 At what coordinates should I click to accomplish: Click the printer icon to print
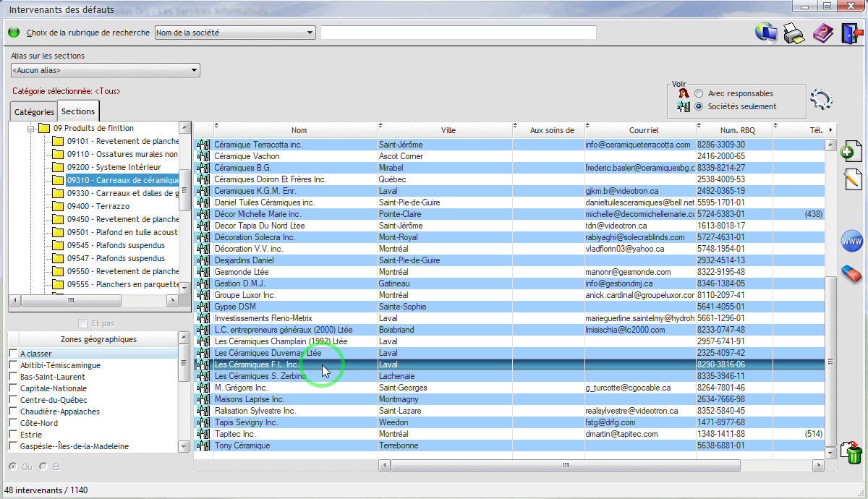[795, 33]
